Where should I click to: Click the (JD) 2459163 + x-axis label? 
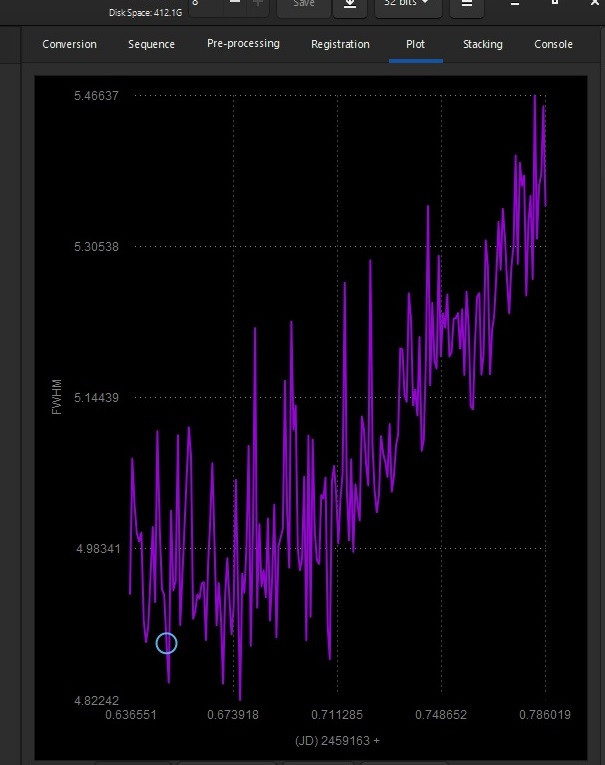coord(337,741)
